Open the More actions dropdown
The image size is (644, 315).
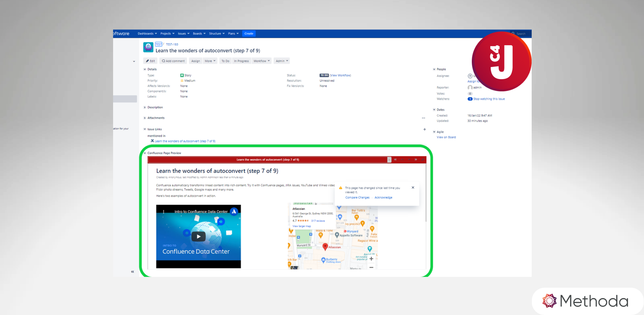pos(210,61)
